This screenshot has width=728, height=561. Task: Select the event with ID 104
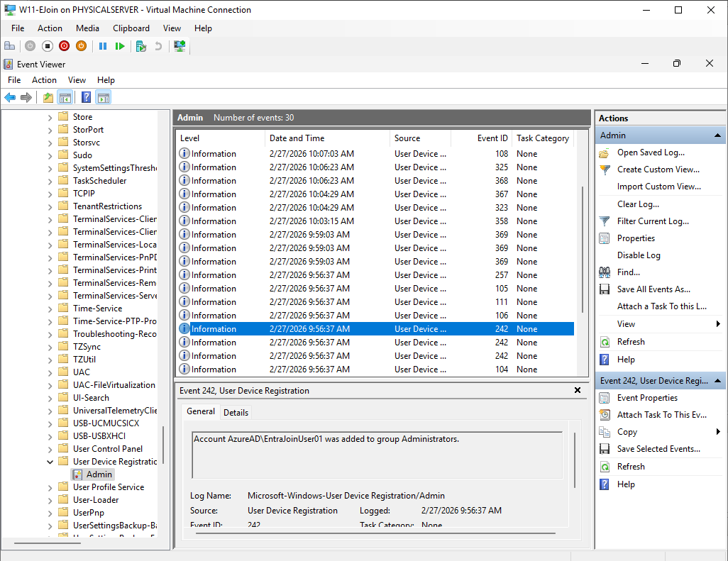pos(376,369)
